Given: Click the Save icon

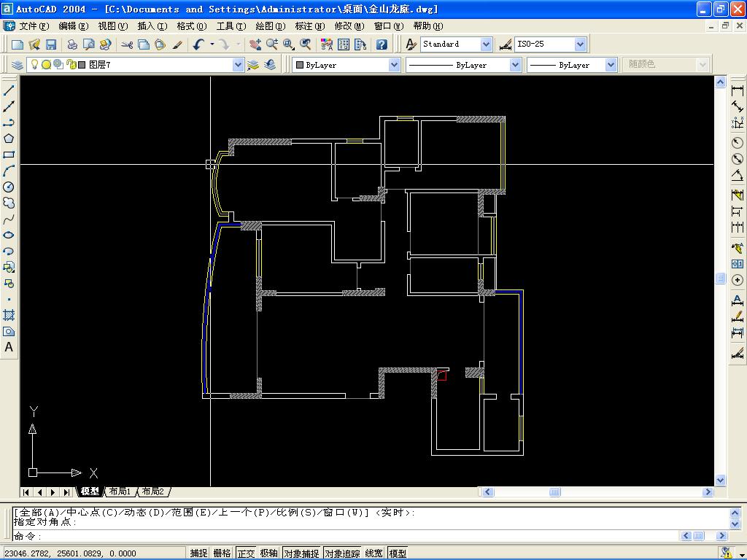Looking at the screenshot, I should click(51, 44).
